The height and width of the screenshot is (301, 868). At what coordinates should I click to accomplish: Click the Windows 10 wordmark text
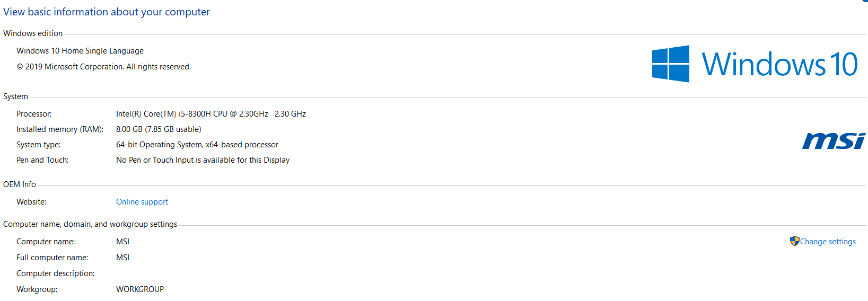pyautogui.click(x=779, y=65)
